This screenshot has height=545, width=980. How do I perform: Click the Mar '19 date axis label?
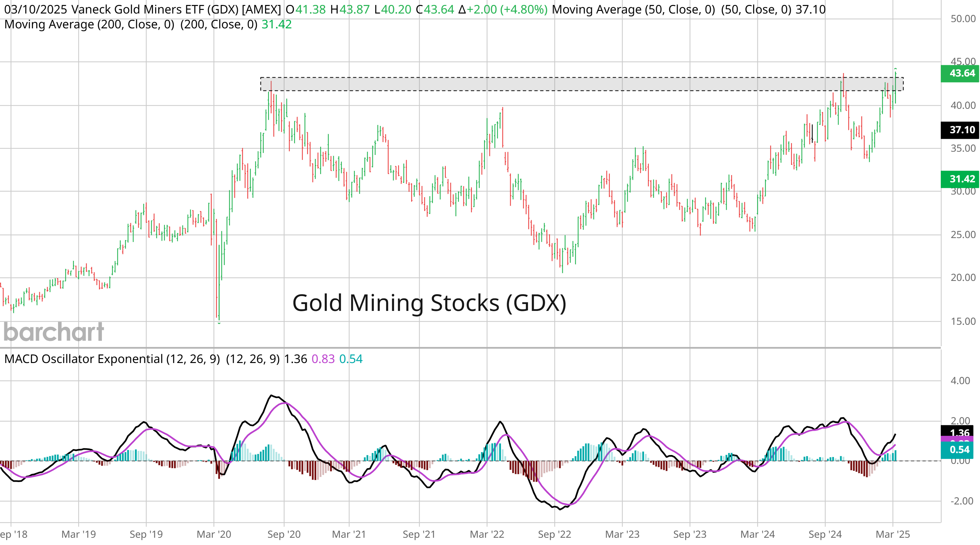coord(78,534)
